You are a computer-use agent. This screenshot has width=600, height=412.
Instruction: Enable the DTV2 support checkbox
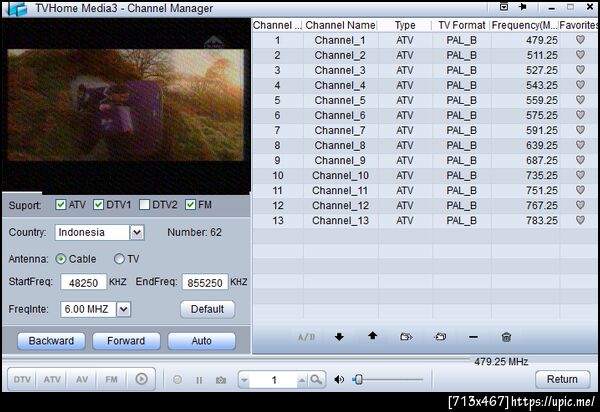(x=144, y=205)
